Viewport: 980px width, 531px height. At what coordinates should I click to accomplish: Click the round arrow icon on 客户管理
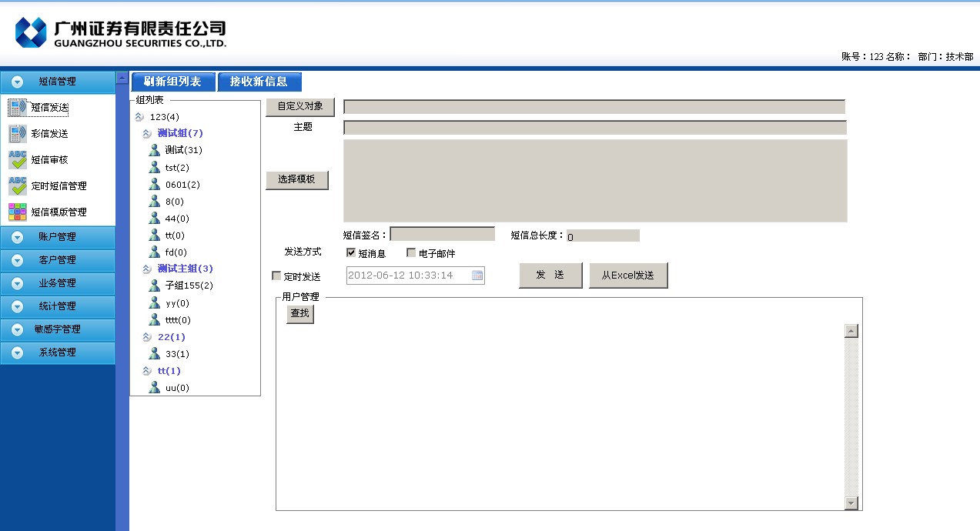(x=17, y=260)
